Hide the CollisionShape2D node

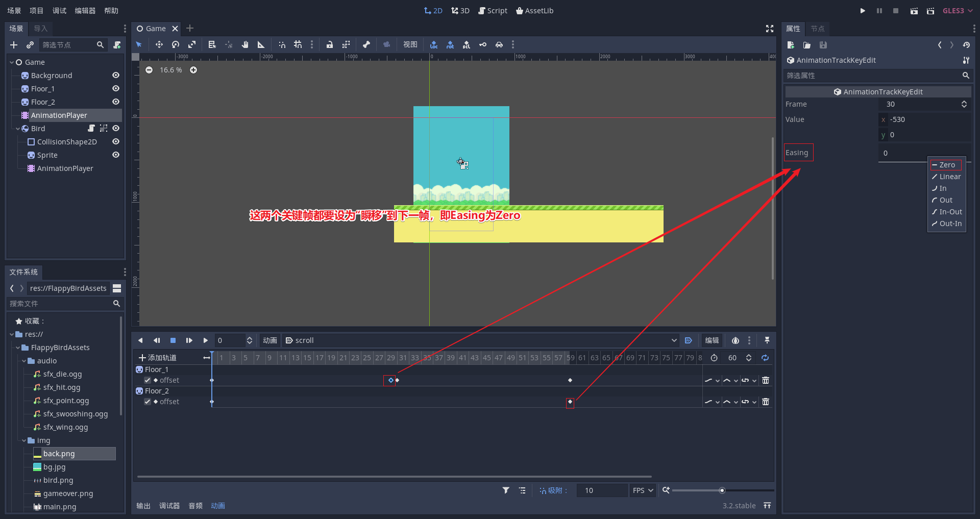116,141
